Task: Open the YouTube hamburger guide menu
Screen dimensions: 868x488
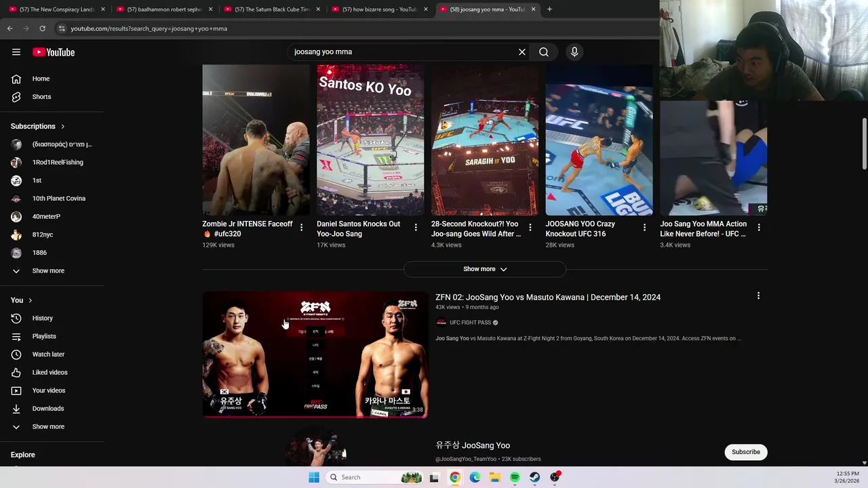Action: (x=16, y=52)
